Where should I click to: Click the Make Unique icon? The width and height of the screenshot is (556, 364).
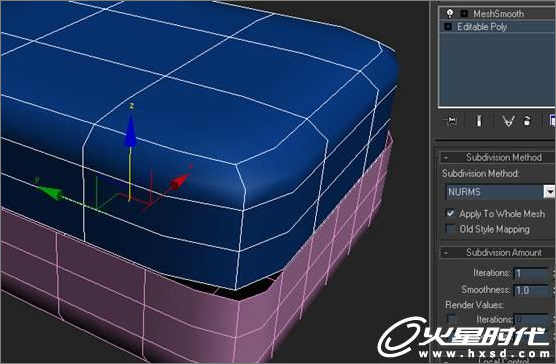(x=508, y=121)
